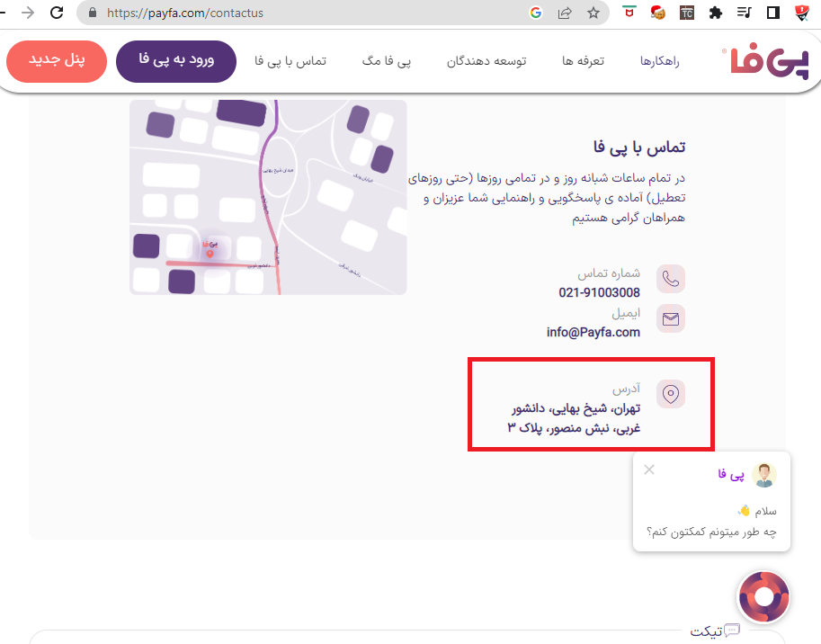The width and height of the screenshot is (821, 644).
Task: Click the ticket speech bubble icon
Action: [x=731, y=631]
